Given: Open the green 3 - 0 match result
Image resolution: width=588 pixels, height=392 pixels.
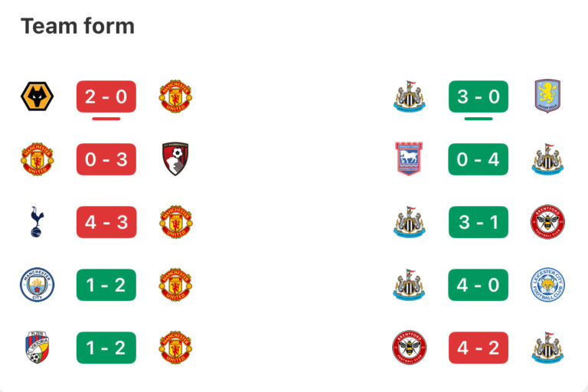Looking at the screenshot, I should coord(478,96).
